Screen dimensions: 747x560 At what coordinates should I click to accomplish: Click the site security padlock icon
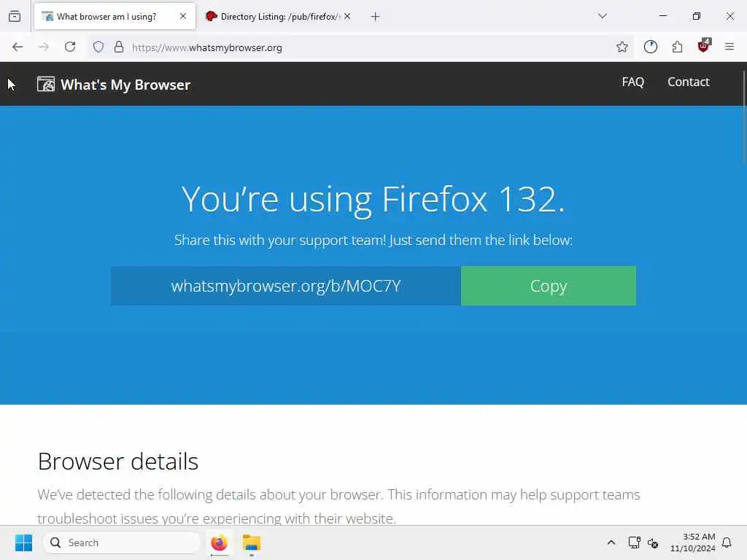click(119, 47)
